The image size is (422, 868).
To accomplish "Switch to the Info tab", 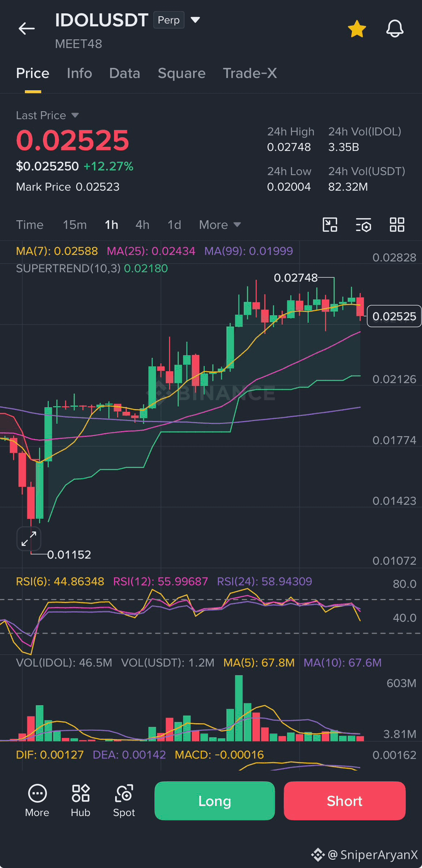I will 80,73.
